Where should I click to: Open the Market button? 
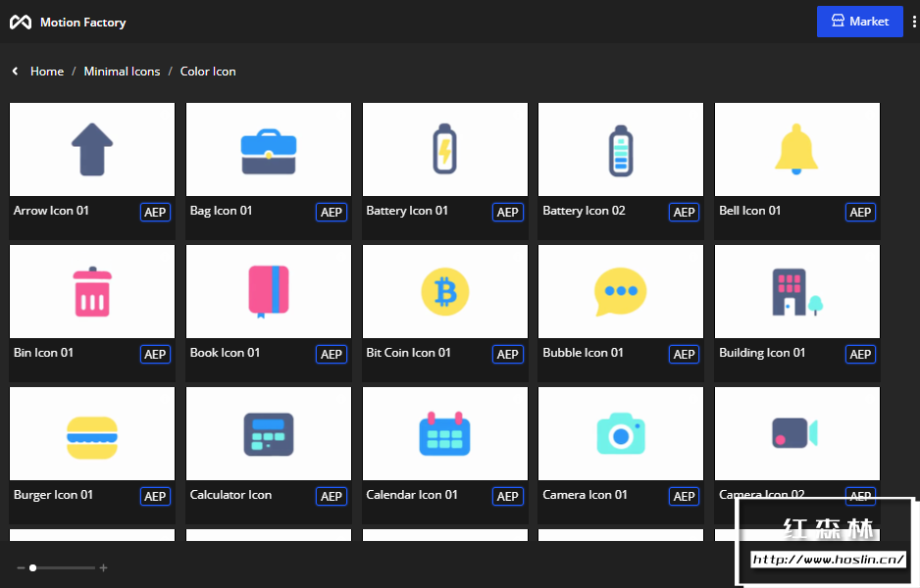(x=859, y=22)
